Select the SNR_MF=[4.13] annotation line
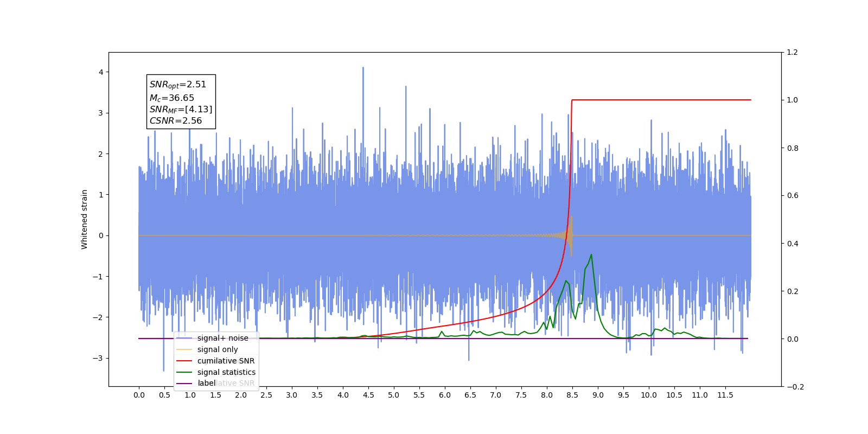 pos(181,110)
